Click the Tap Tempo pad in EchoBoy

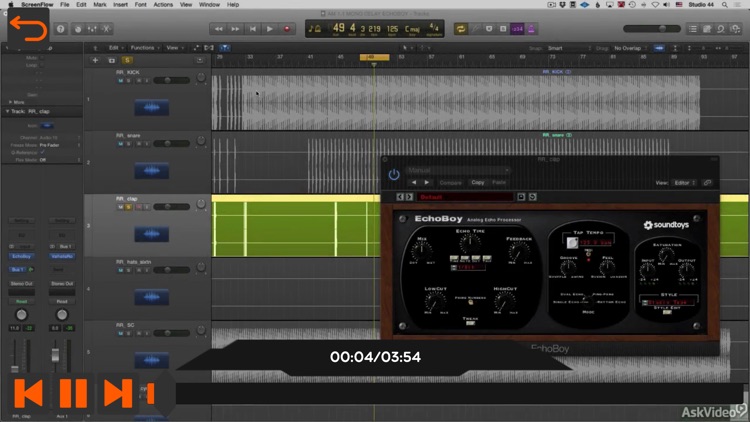click(572, 243)
